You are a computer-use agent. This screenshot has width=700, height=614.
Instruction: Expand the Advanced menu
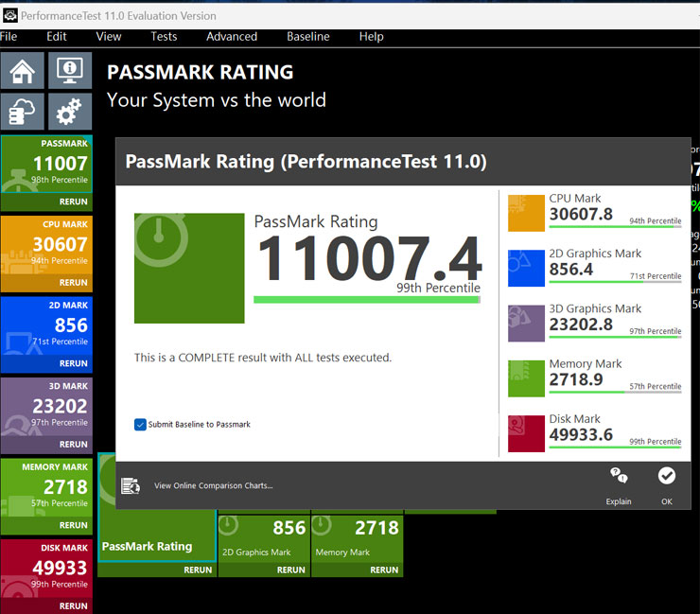coord(232,37)
